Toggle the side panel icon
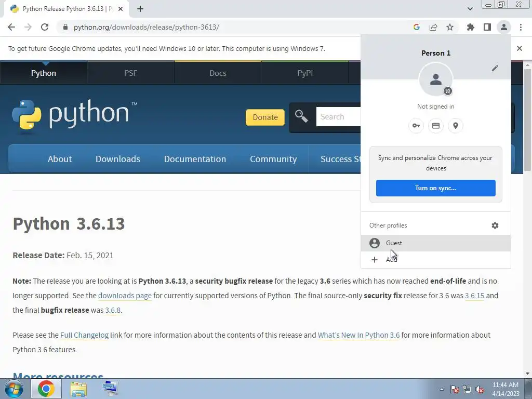Viewport: 532px width, 399px height. pyautogui.click(x=487, y=27)
